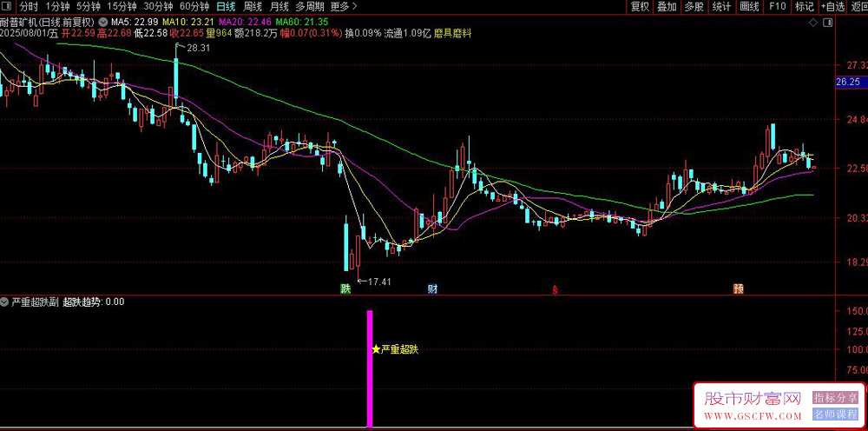Click the 100.0 indicator axis label

pyautogui.click(x=857, y=349)
